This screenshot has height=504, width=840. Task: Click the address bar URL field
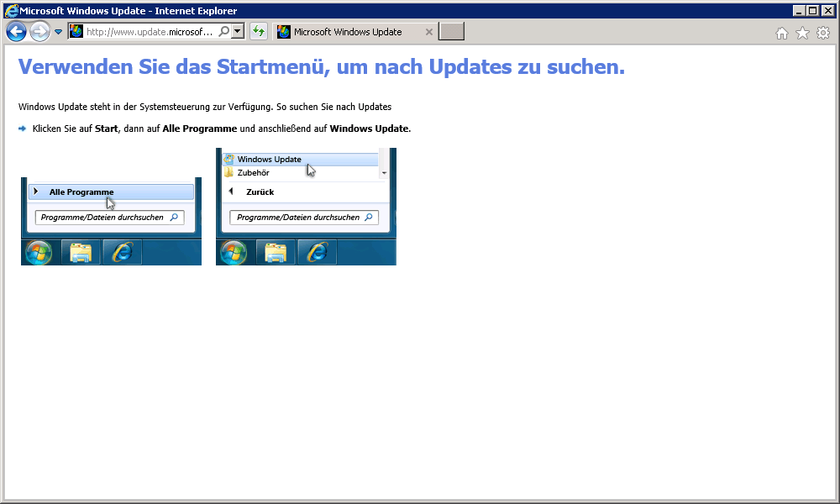[150, 32]
